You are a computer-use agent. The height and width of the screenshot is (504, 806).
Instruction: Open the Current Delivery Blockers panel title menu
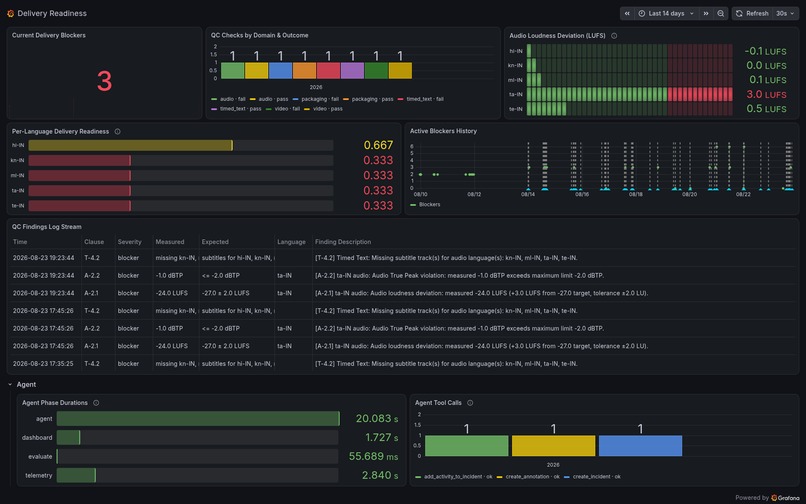point(49,35)
